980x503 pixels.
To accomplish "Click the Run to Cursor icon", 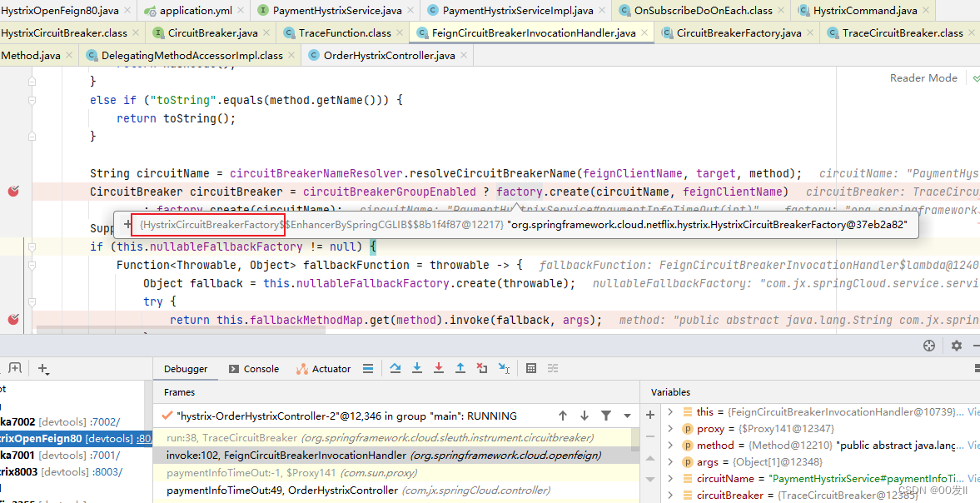I will 505,368.
